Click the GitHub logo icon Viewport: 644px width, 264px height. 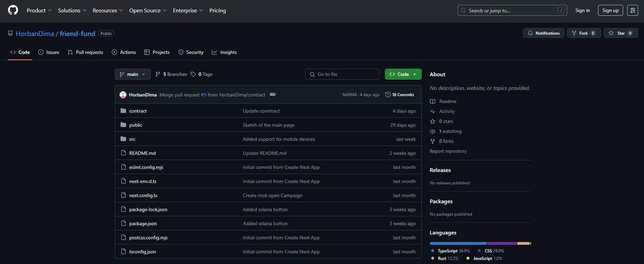click(13, 10)
